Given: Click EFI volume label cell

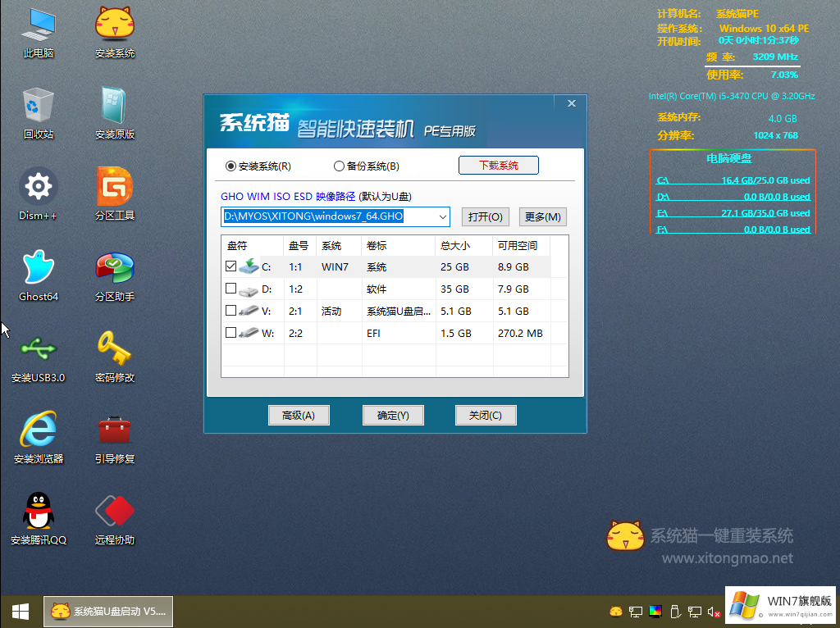Looking at the screenshot, I should pos(373,333).
